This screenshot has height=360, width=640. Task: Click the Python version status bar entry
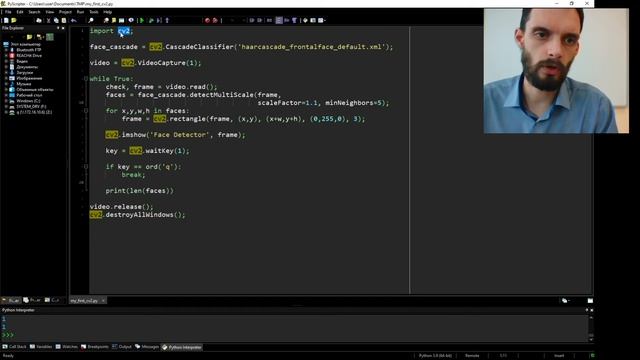click(435, 356)
